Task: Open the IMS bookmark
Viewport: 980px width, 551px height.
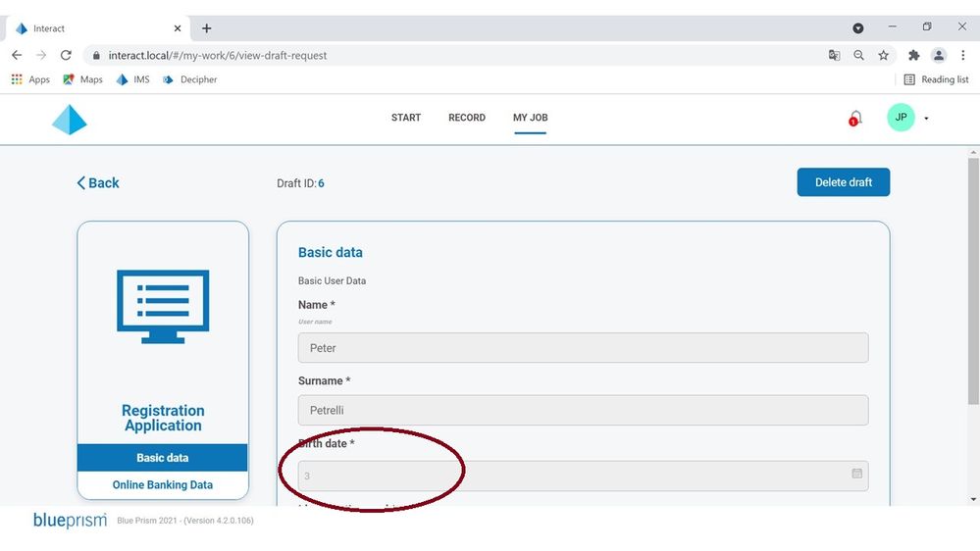Action: pyautogui.click(x=133, y=79)
